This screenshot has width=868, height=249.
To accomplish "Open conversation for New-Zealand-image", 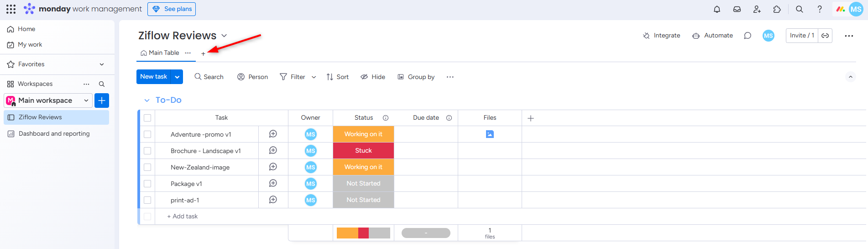I will pyautogui.click(x=273, y=167).
